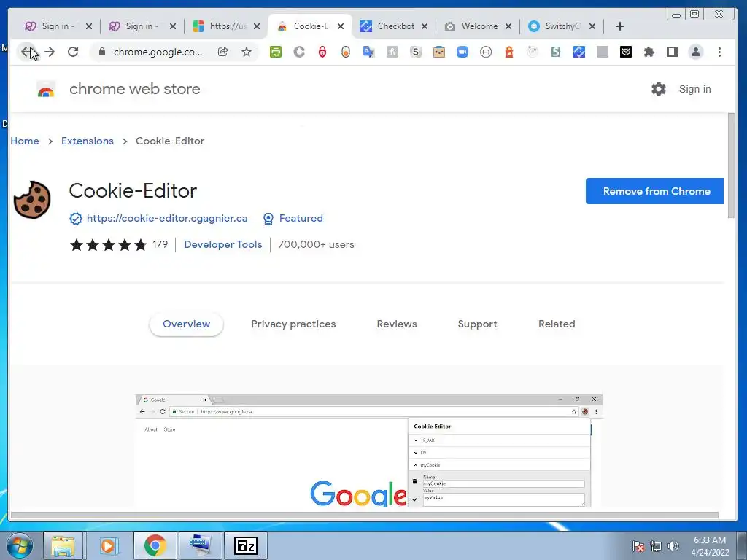Reload the current page
The image size is (747, 560).
tap(73, 52)
